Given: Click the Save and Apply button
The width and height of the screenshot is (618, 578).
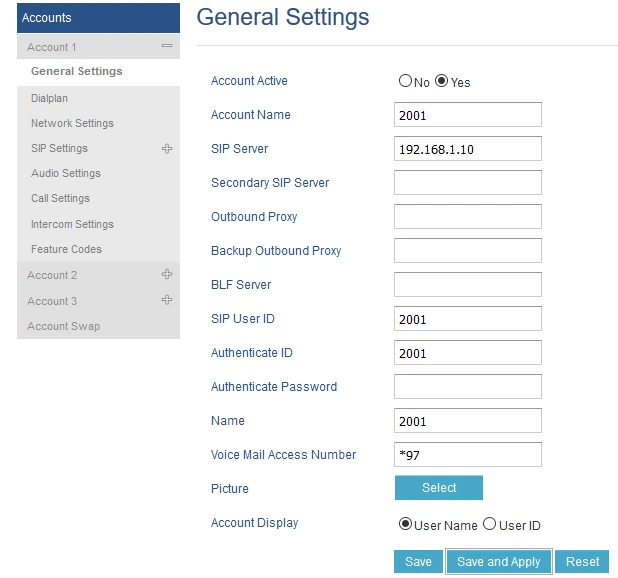Looking at the screenshot, I should pos(498,562).
